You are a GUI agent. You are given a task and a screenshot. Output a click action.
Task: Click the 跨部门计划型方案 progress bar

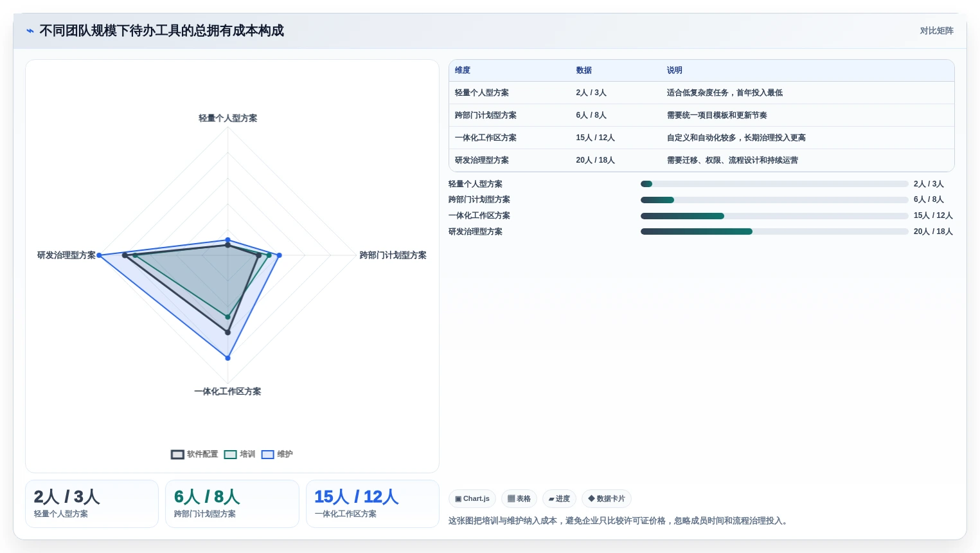(x=774, y=200)
